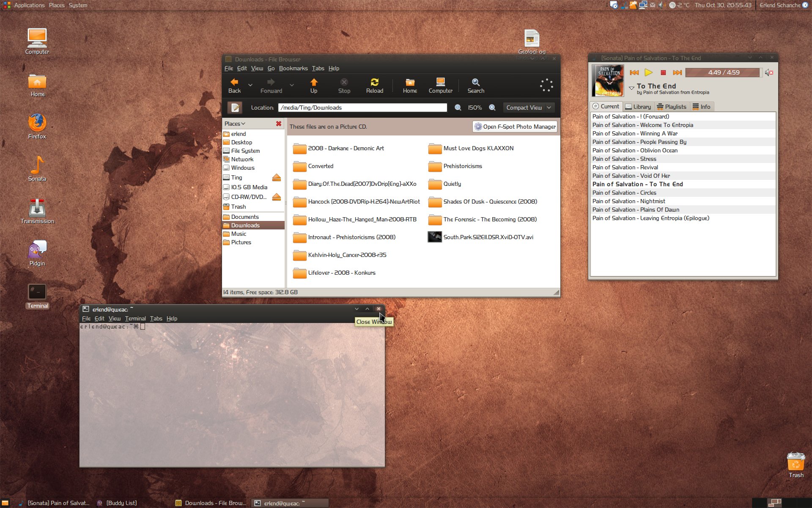Click the panel clock Thu Oct 30
The height and width of the screenshot is (508, 812).
pyautogui.click(x=723, y=5)
